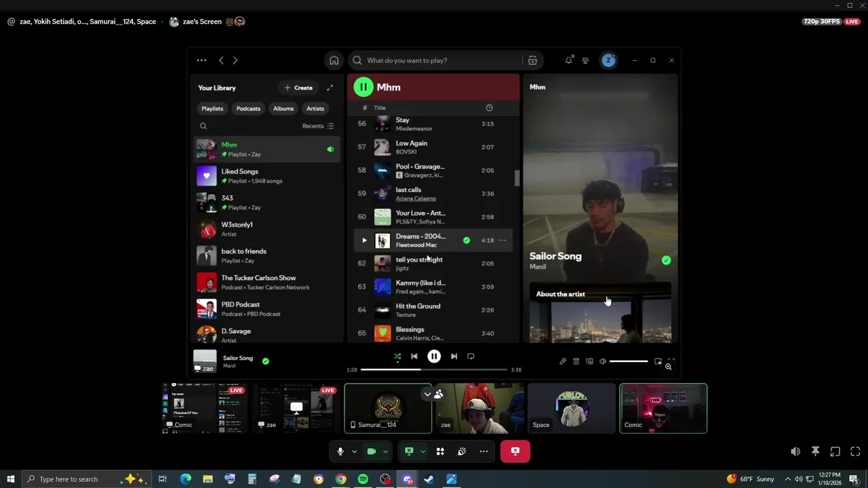Select Playlists library filter
868x488 pixels.
click(212, 108)
